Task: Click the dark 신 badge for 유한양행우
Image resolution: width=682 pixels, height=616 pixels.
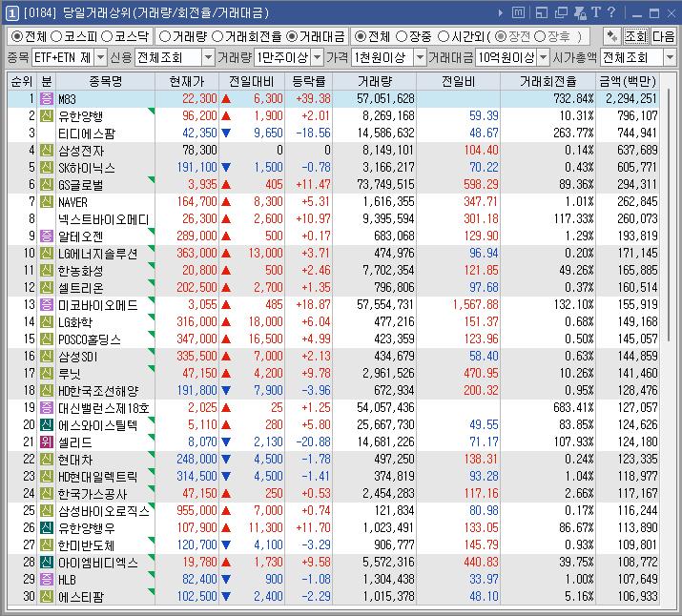Action: point(47,527)
